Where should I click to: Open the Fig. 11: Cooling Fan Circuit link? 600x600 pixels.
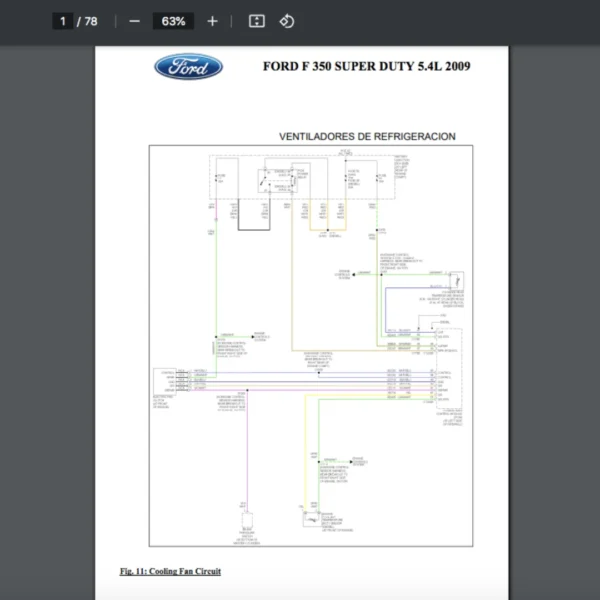[x=170, y=571]
